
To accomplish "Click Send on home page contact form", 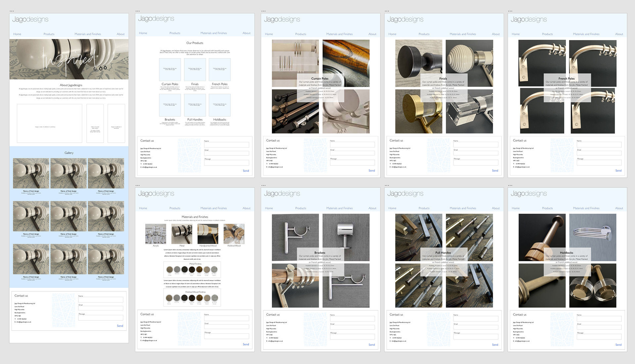I will (x=120, y=326).
